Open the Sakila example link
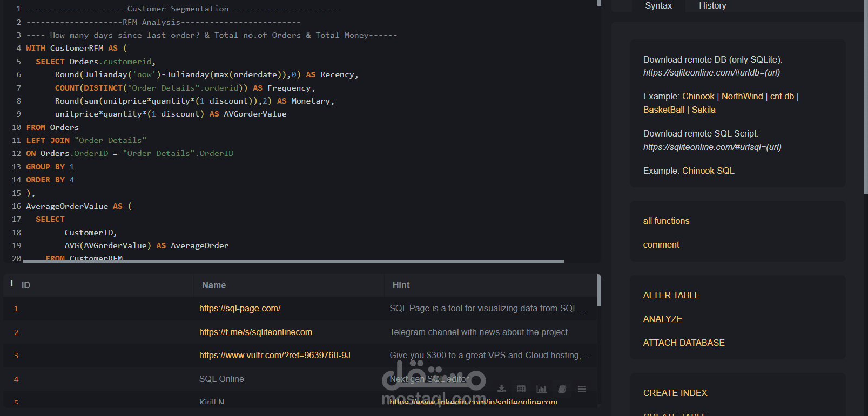 pyautogui.click(x=704, y=110)
